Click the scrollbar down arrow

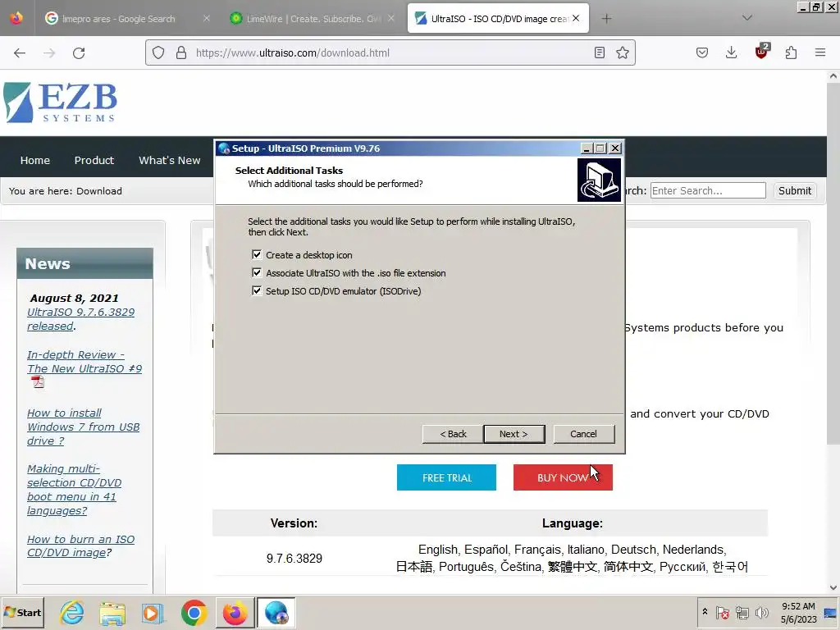tap(833, 587)
